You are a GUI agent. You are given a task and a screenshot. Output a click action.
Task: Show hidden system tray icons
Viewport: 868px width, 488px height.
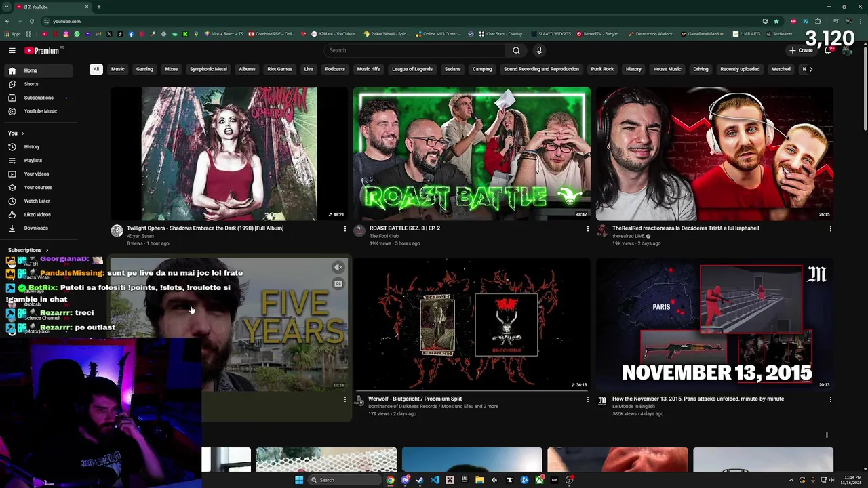(791, 480)
